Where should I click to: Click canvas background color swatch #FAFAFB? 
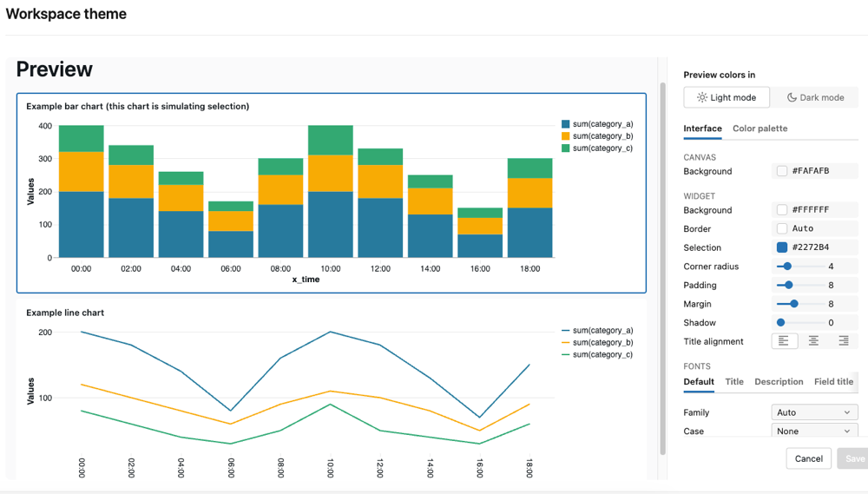[782, 171]
